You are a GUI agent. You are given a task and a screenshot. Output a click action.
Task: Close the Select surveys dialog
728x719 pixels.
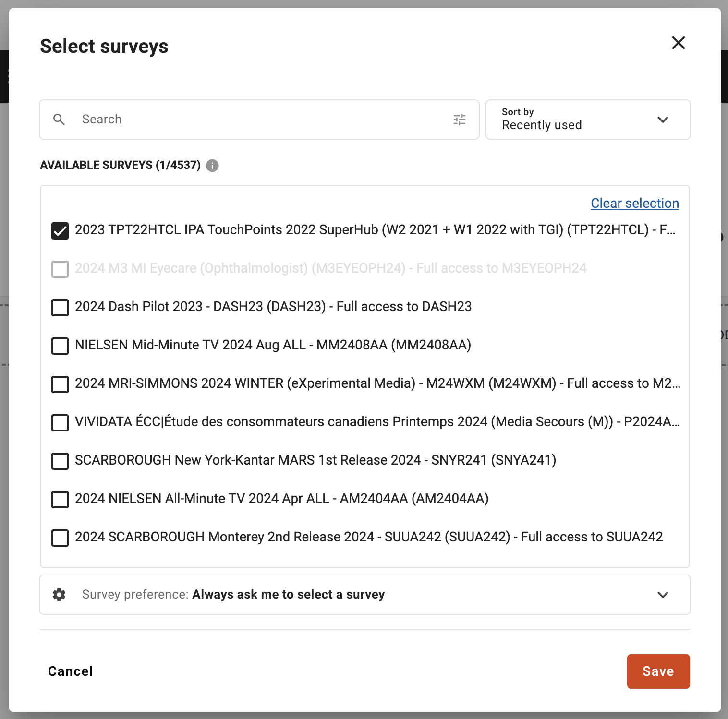point(678,43)
